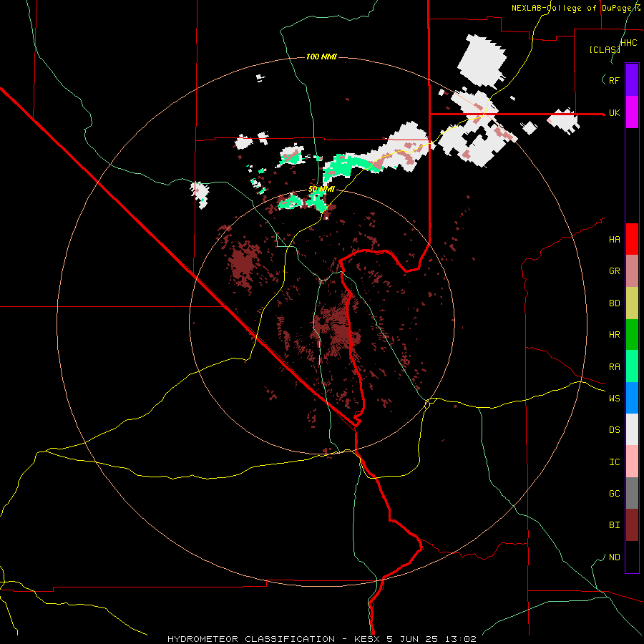Click the DS legend label

[x=615, y=430]
